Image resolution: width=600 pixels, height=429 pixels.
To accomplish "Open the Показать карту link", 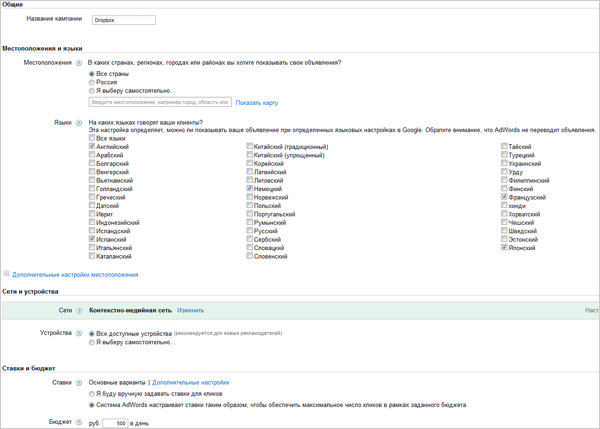I will point(257,102).
